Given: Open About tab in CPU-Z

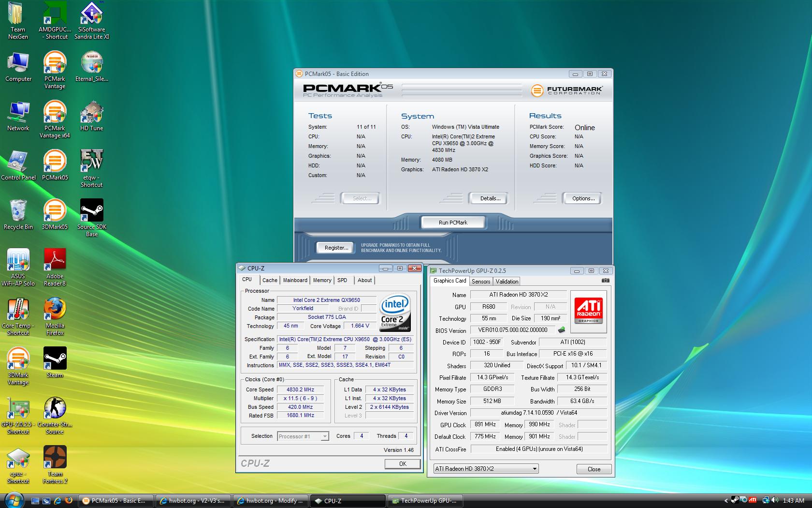Looking at the screenshot, I should tap(364, 280).
